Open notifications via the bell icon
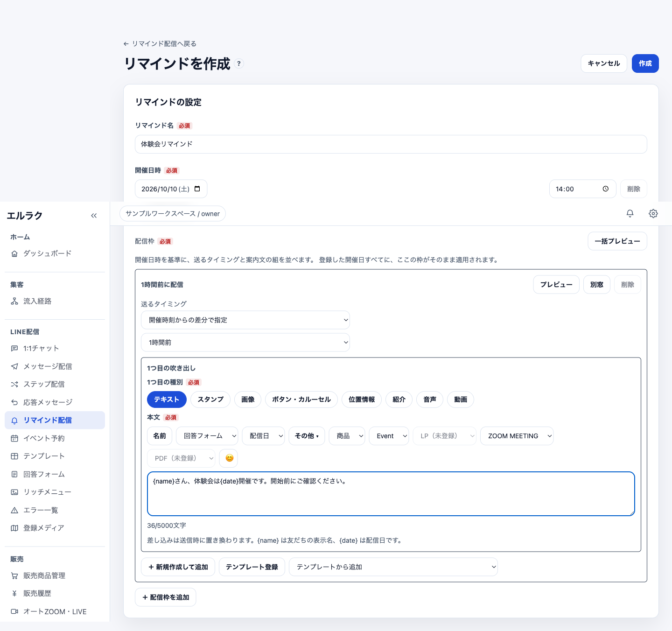 click(x=630, y=213)
